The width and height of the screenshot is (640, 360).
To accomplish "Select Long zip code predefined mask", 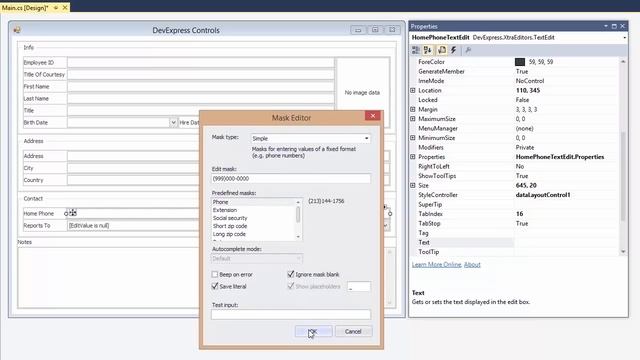I will [x=253, y=234].
